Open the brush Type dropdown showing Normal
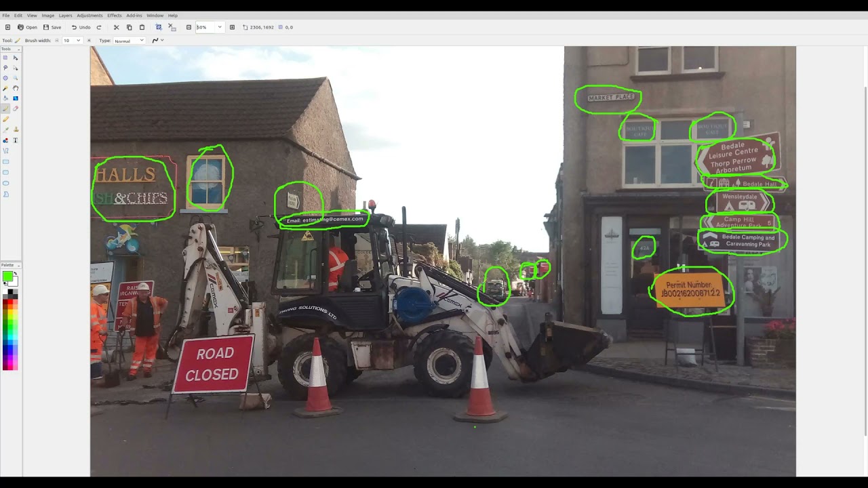Screen dimensions: 868x488 point(129,41)
